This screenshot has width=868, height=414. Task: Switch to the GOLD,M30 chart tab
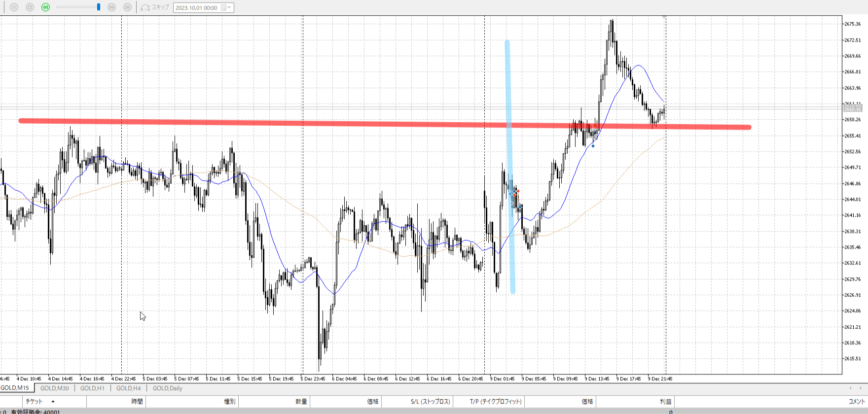click(54, 388)
